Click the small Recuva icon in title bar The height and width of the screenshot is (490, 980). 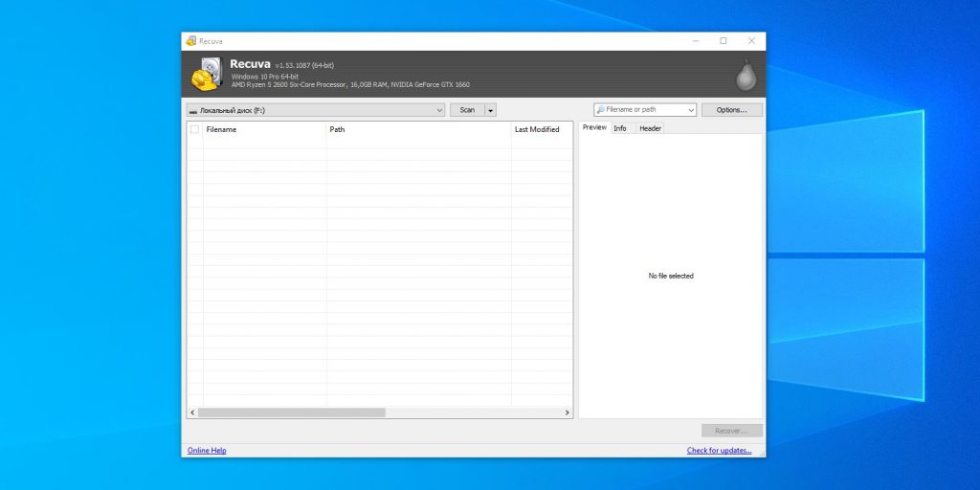[191, 41]
